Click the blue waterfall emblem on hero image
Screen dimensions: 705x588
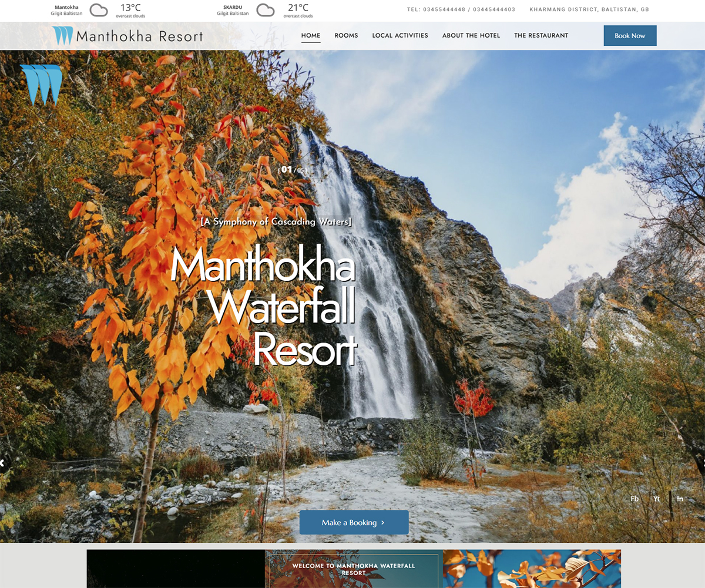41,86
